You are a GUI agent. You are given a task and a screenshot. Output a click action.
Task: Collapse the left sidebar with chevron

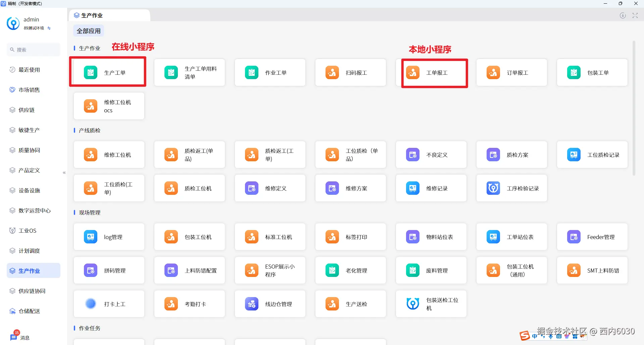coord(64,173)
